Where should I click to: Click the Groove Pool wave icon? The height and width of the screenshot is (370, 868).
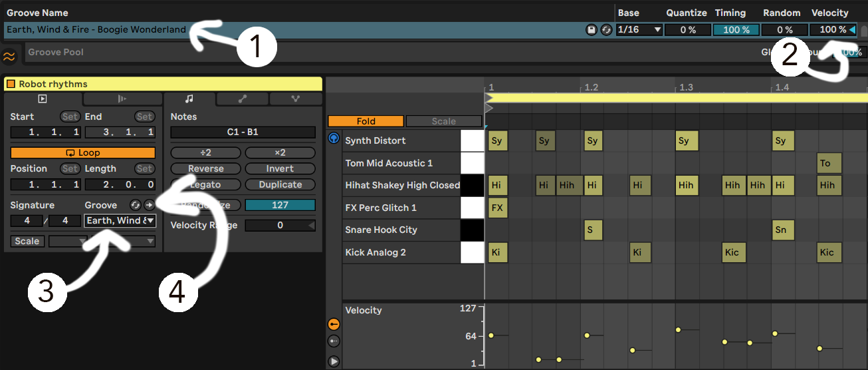point(9,56)
